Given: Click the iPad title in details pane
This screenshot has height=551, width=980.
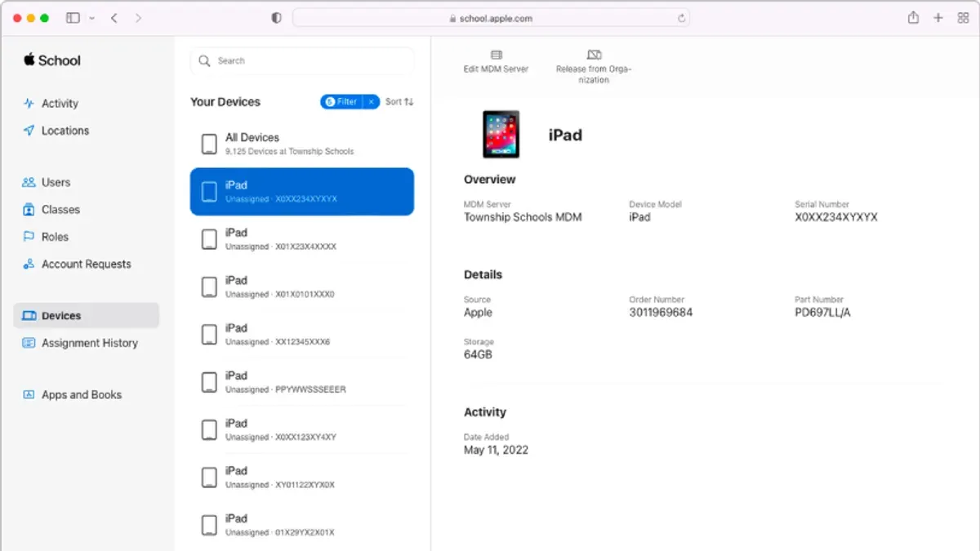Looking at the screenshot, I should point(565,135).
